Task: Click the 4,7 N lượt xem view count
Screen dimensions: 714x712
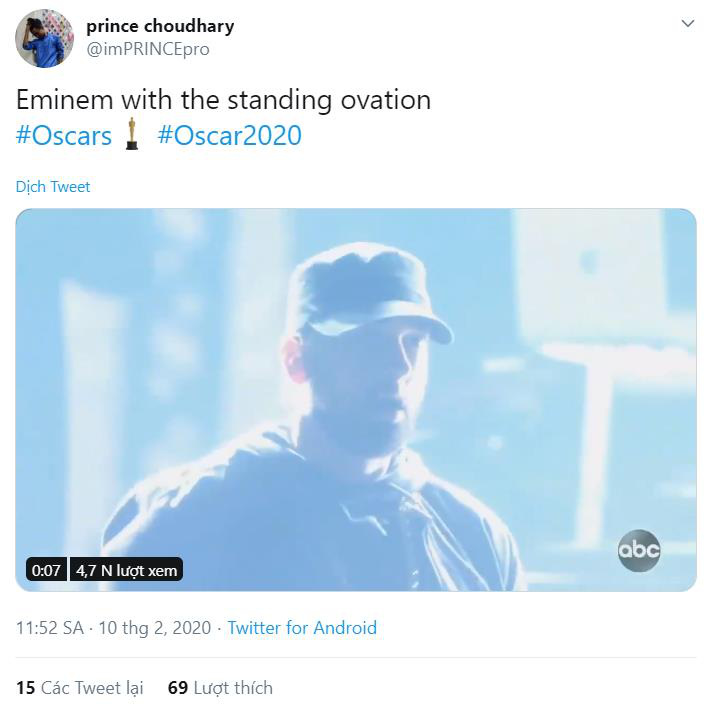Action: [126, 569]
